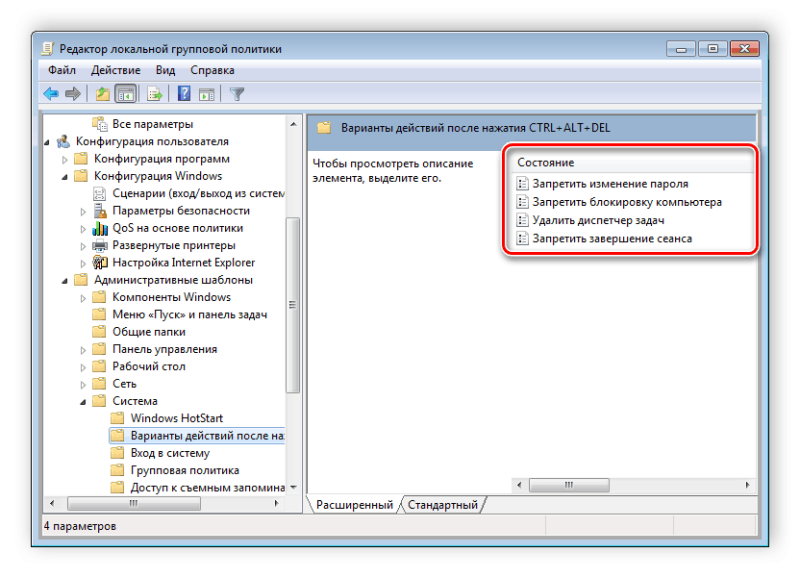The image size is (800, 578).
Task: Collapse the Административные шаблоны node
Action: click(x=65, y=281)
